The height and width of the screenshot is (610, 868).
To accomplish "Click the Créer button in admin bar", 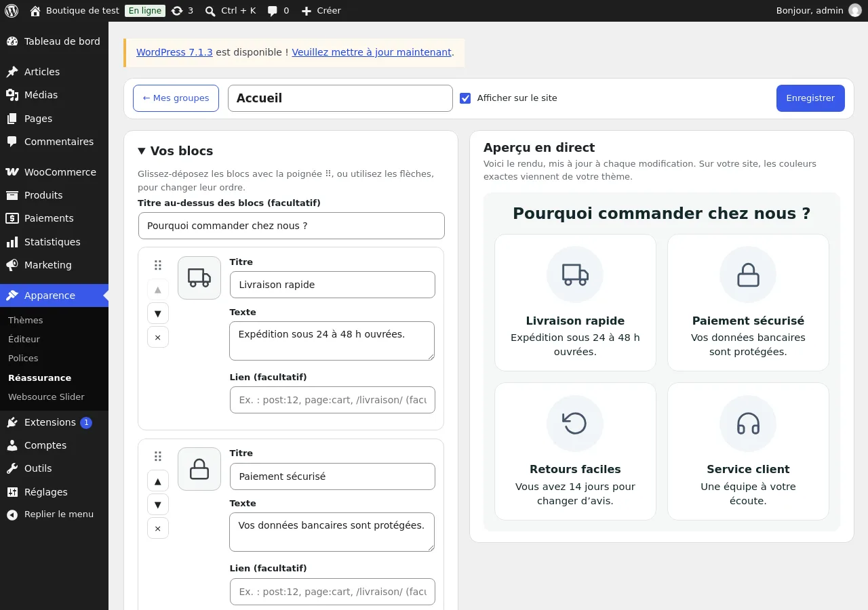I will point(321,11).
